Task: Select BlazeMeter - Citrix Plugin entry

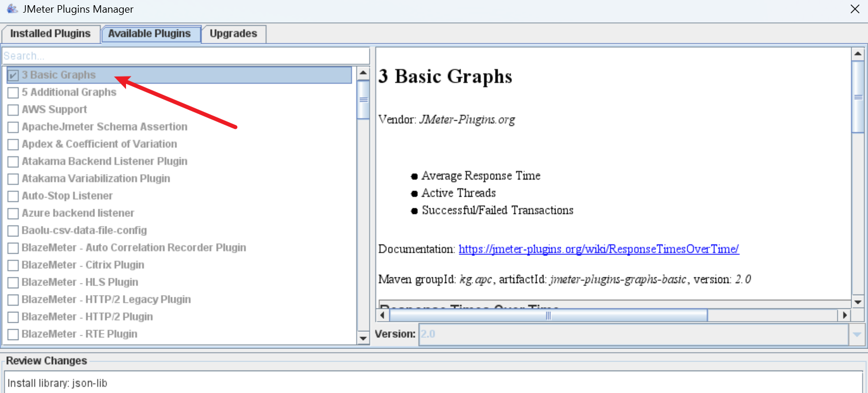Action: point(179,265)
